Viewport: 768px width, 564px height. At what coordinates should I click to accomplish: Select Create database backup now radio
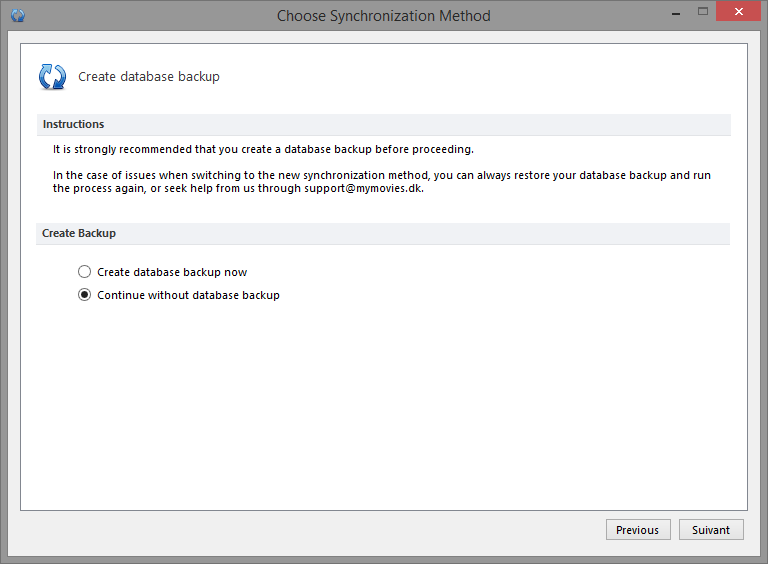[84, 272]
